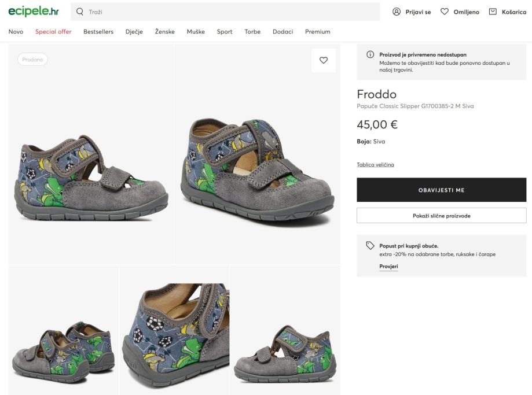Select the sole close-up thumbnail image

click(174, 330)
